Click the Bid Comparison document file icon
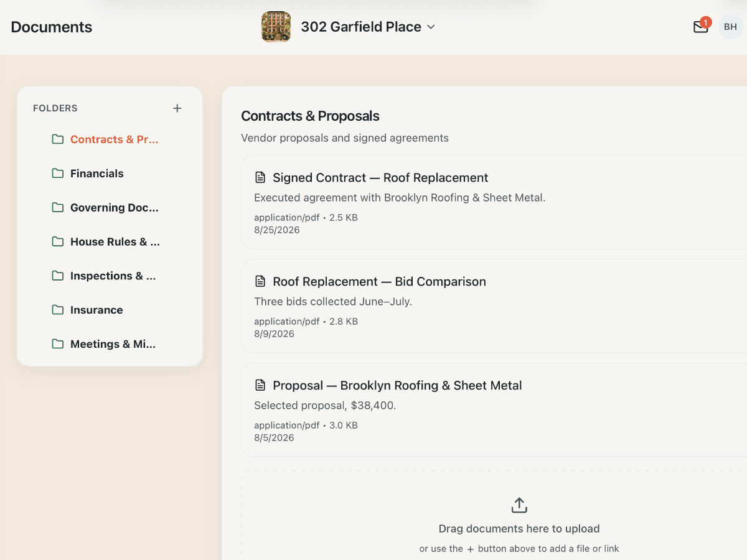This screenshot has height=560, width=747. [x=260, y=282]
